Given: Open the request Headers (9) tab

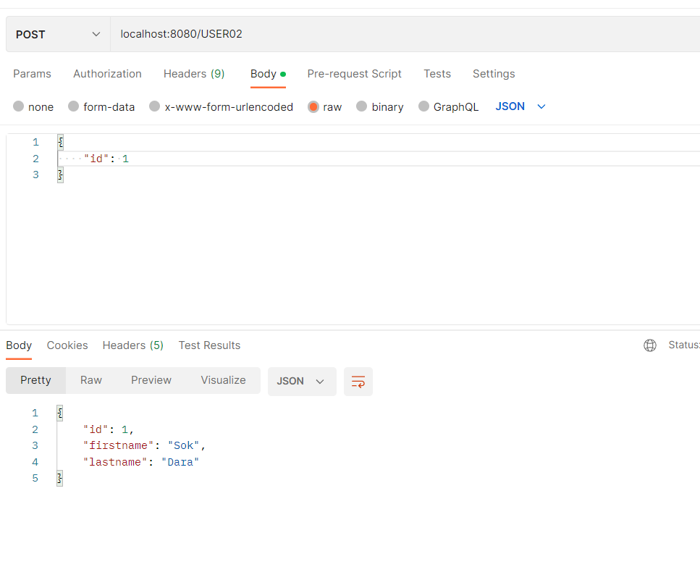Looking at the screenshot, I should pyautogui.click(x=194, y=74).
